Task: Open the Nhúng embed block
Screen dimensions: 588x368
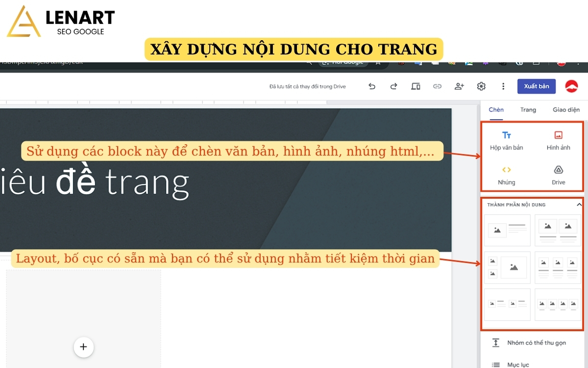Action: 507,176
